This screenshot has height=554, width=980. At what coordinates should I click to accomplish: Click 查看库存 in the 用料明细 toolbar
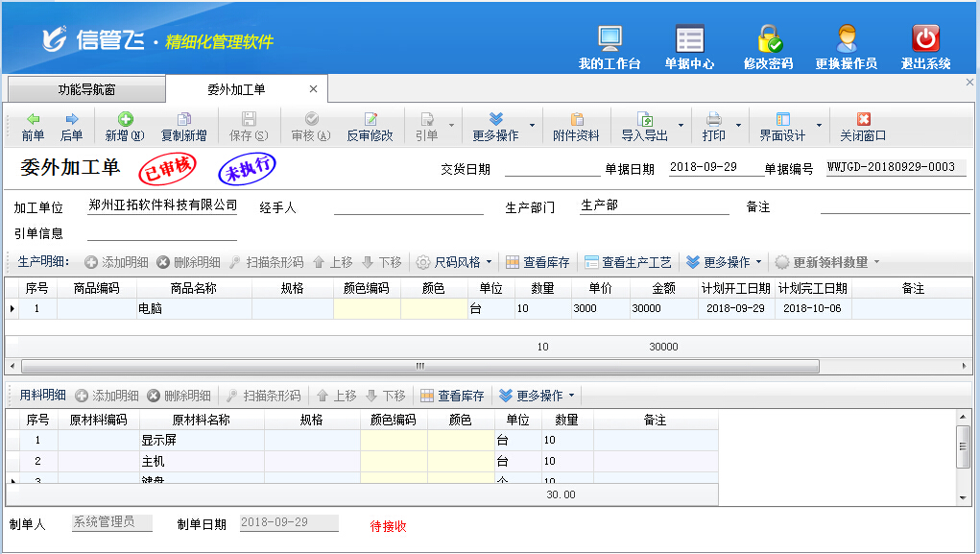pos(451,396)
